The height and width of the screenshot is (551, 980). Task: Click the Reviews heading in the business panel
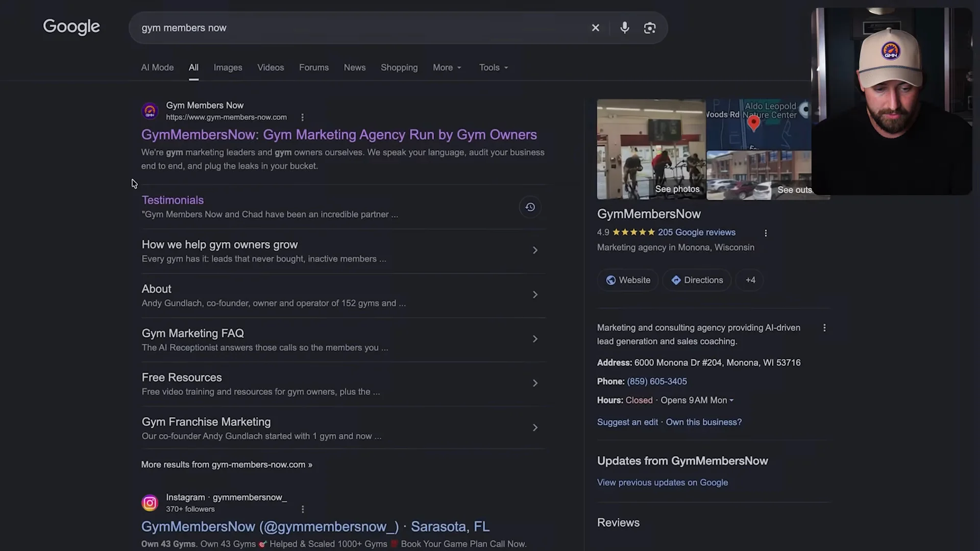click(618, 523)
